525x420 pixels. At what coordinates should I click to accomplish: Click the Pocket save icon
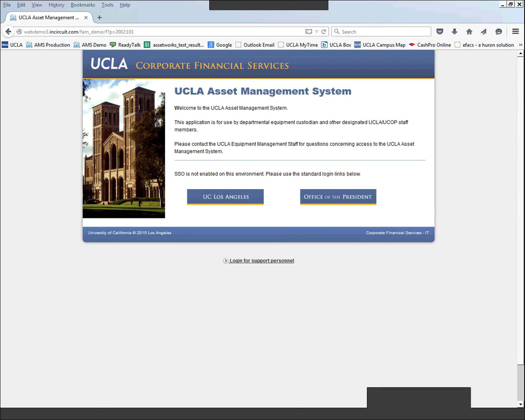tap(439, 32)
